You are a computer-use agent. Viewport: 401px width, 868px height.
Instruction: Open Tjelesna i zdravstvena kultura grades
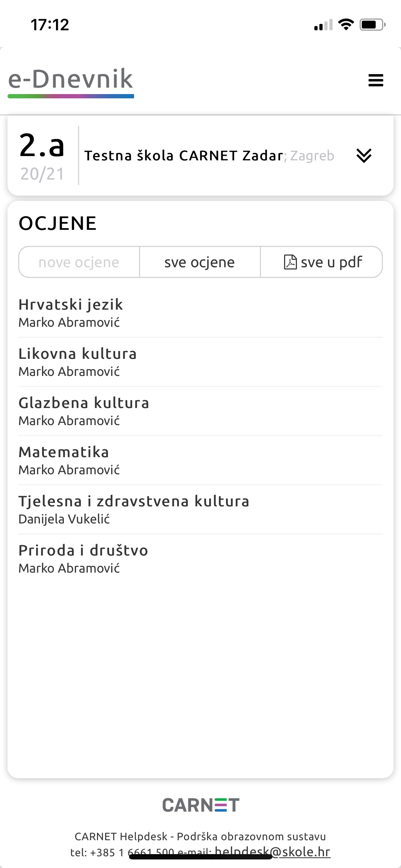134,509
